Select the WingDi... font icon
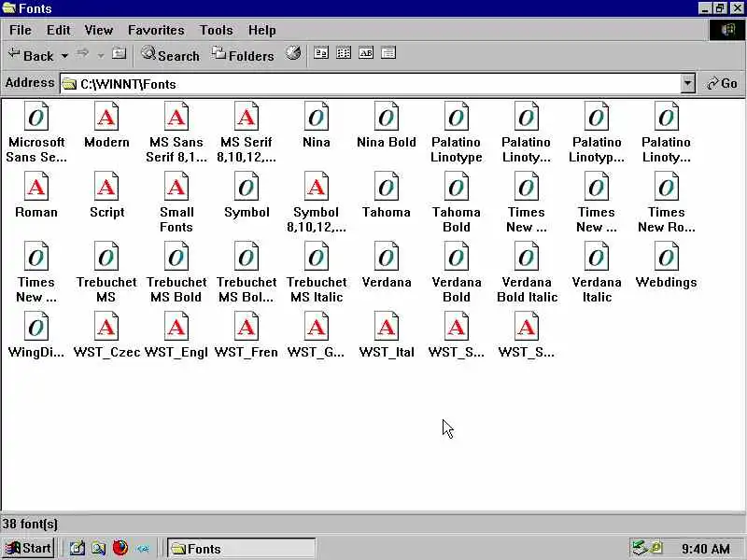 point(36,326)
